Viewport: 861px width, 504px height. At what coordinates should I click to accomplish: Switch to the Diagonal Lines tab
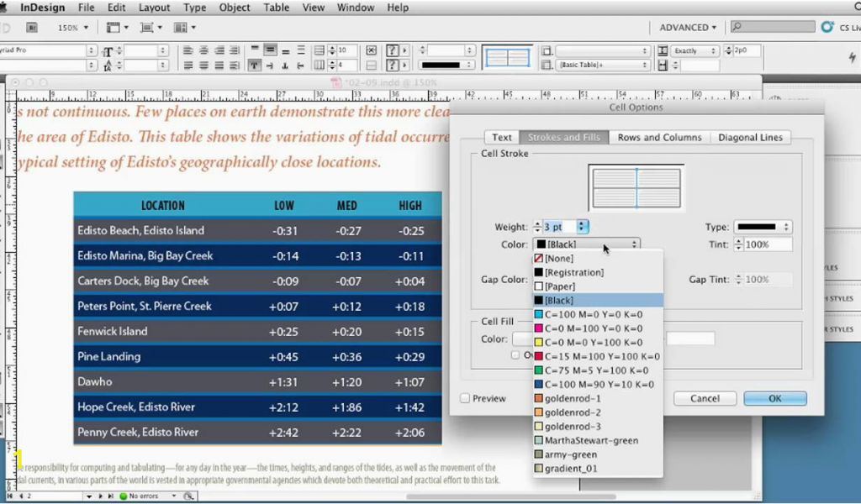tap(750, 137)
